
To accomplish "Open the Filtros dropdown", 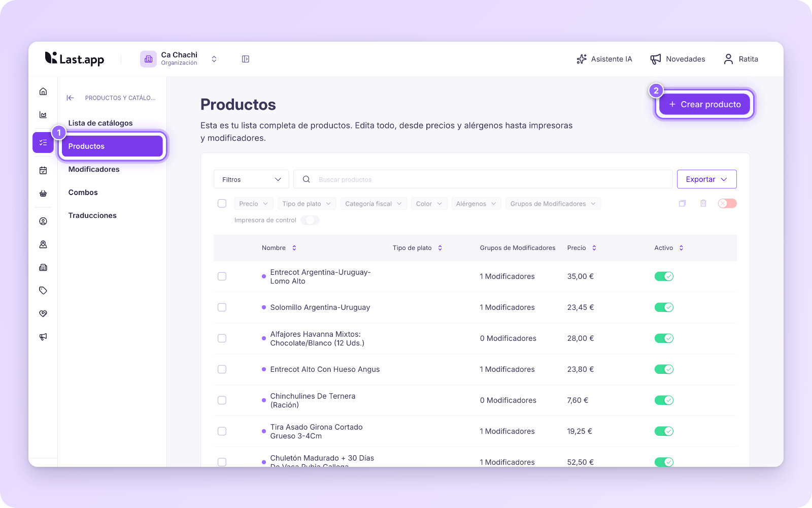I will point(251,179).
